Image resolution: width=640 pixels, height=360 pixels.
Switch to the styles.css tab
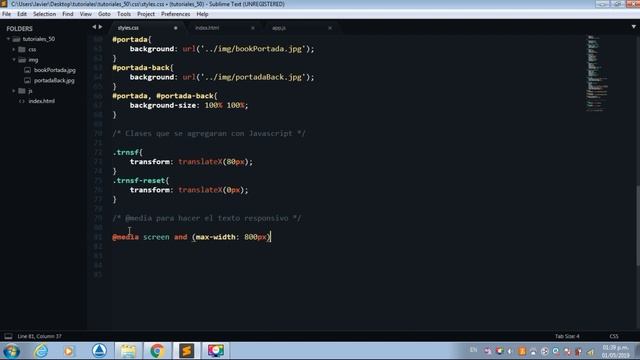[128, 28]
